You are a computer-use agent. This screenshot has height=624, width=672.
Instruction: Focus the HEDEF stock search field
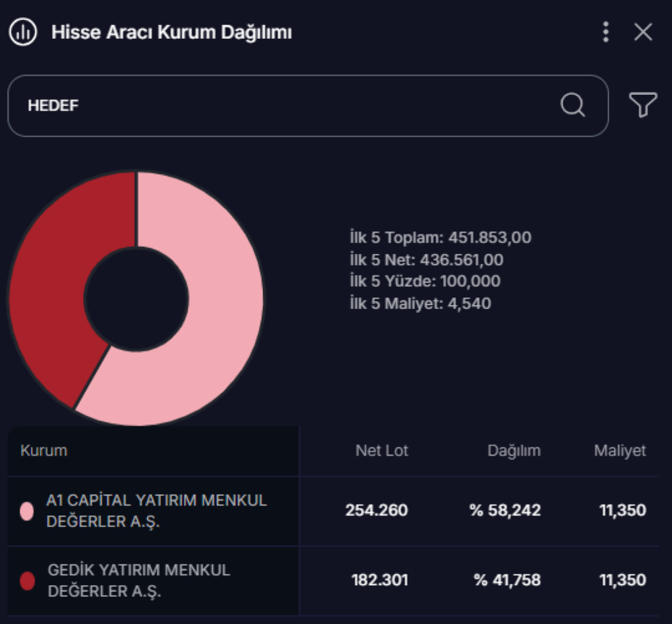308,105
